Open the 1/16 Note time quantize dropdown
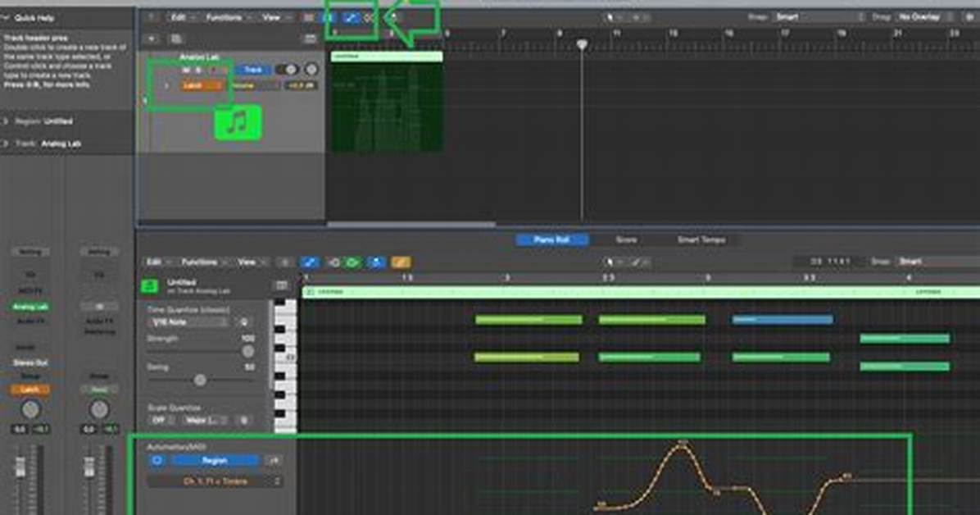Screen dimensions: 980x515 click(x=188, y=321)
